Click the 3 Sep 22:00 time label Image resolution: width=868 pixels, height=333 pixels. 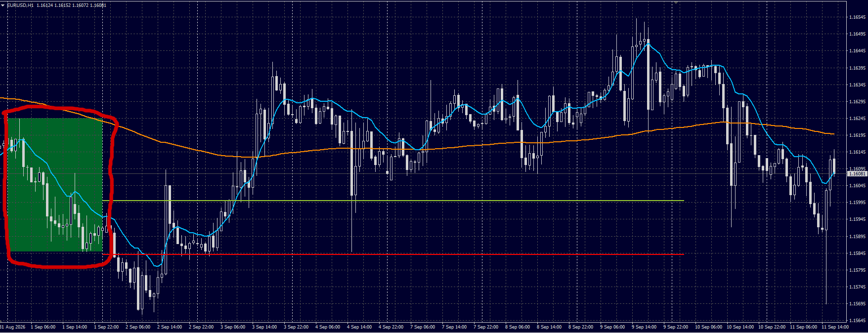[296, 327]
